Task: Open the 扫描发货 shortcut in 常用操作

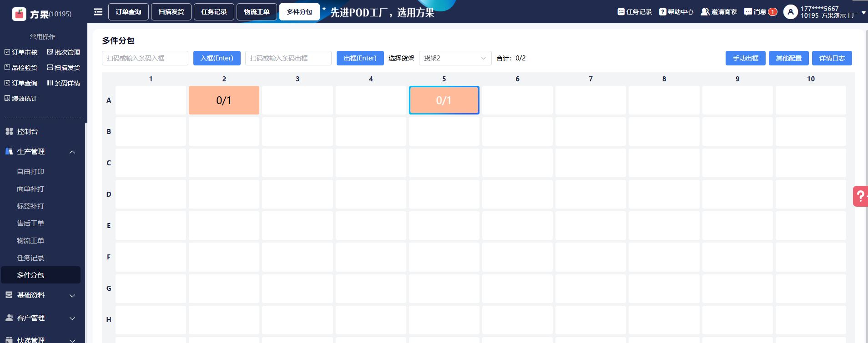Action: (x=64, y=68)
